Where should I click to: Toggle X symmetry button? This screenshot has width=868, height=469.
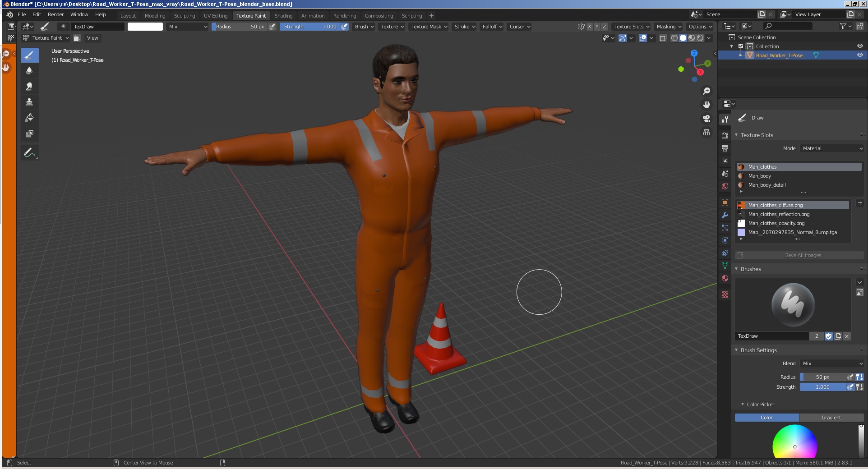(x=589, y=27)
